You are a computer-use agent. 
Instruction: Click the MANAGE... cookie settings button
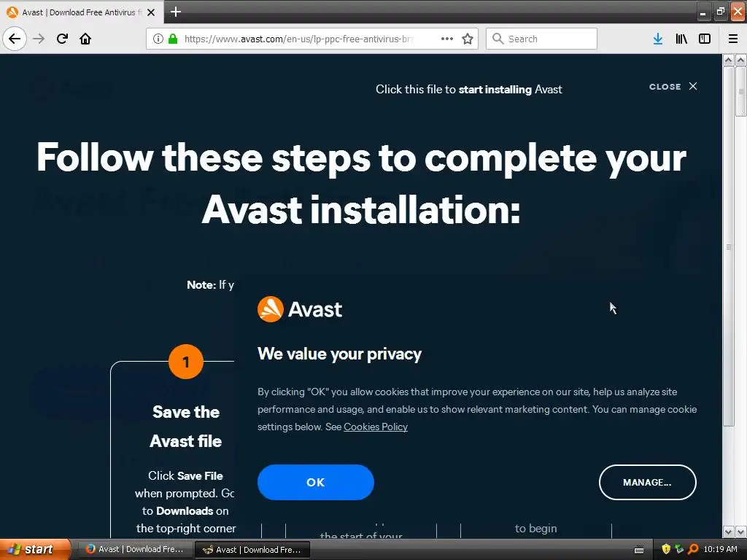tap(647, 483)
